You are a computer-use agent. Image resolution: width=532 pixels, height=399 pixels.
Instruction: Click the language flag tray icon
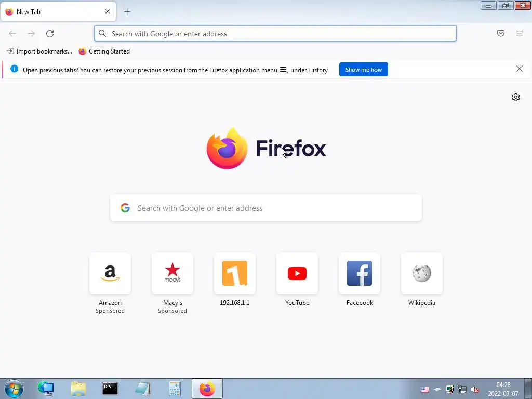(x=425, y=390)
